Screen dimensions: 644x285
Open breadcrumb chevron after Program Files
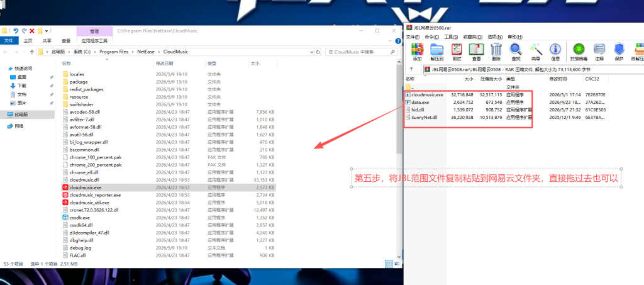133,52
